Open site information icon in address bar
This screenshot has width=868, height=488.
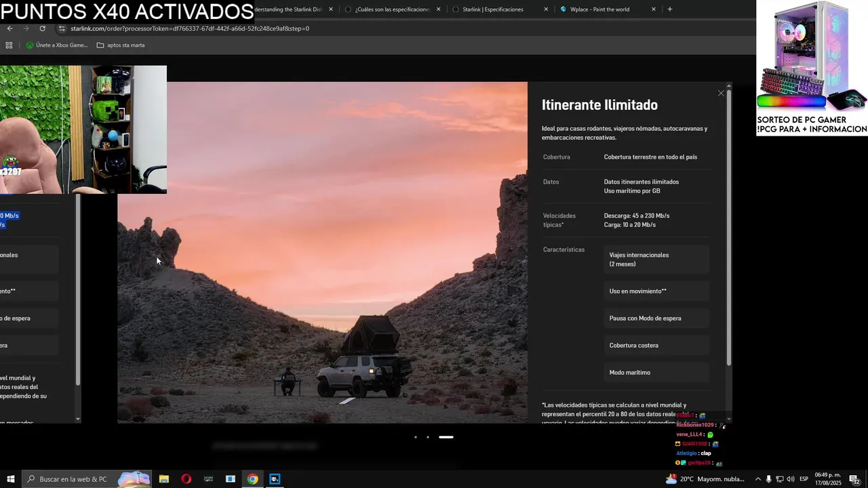pyautogui.click(x=62, y=28)
